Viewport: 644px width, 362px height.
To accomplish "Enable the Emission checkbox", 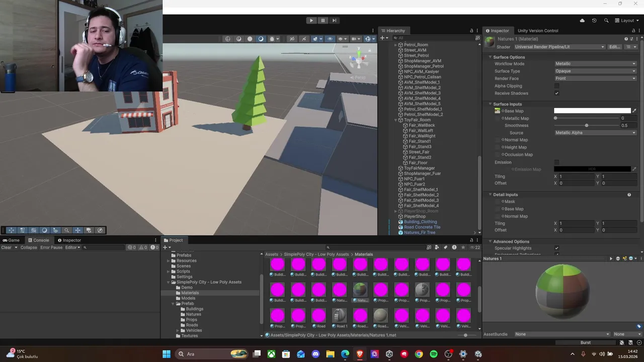I will 556,162.
